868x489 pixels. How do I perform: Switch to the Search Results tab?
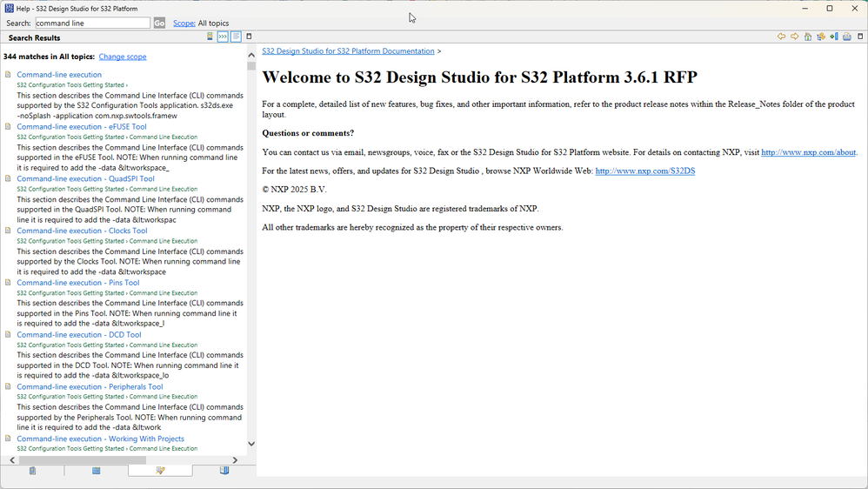tap(161, 471)
